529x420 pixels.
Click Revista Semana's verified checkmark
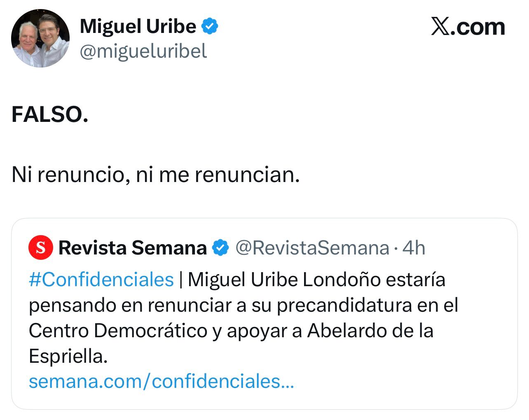220,247
